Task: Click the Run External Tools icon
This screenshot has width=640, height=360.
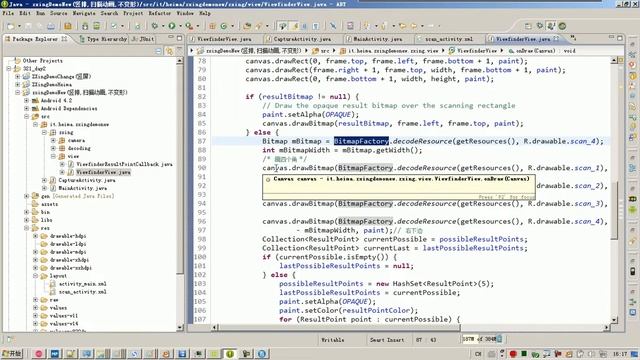Action: tap(189, 26)
